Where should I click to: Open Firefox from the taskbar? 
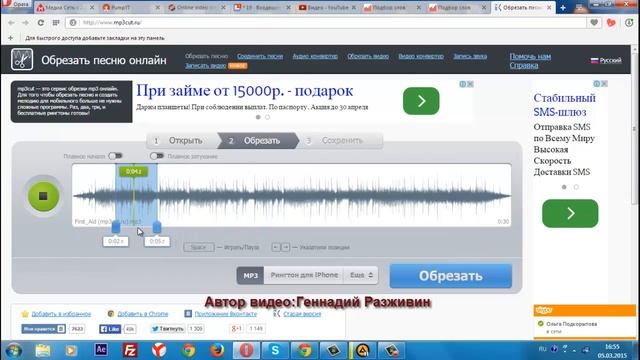[217, 350]
